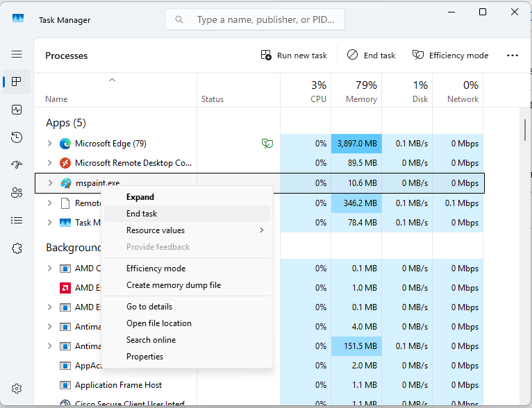Select the Processes page in sidebar
Screen dimensions: 532x408
click(x=17, y=82)
